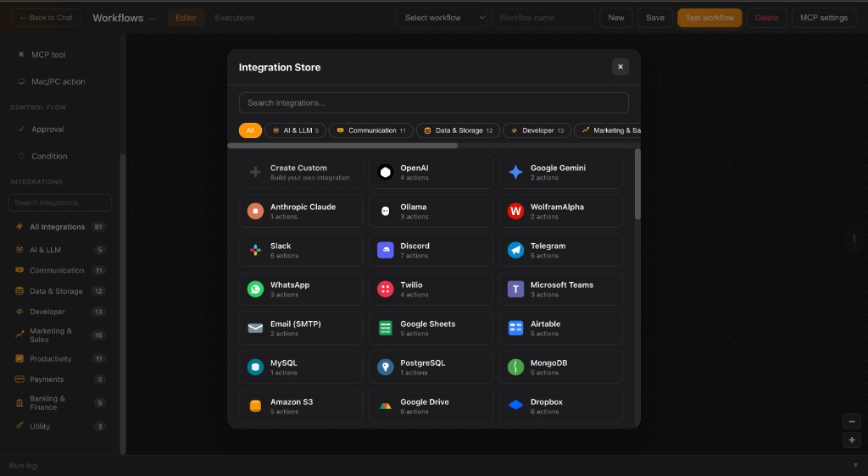
Task: Select Productivity category in sidebar
Action: pyautogui.click(x=60, y=359)
